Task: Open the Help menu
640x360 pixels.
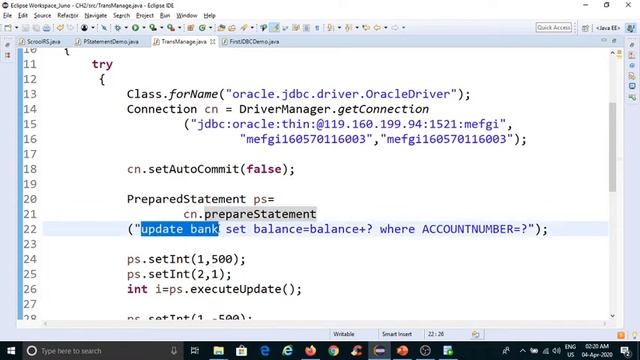Action: click(209, 16)
